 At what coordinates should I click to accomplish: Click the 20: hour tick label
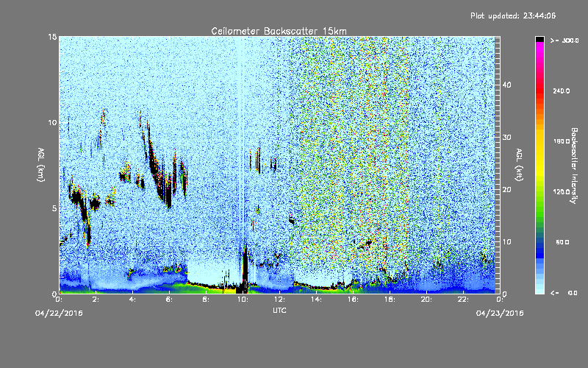(x=426, y=300)
